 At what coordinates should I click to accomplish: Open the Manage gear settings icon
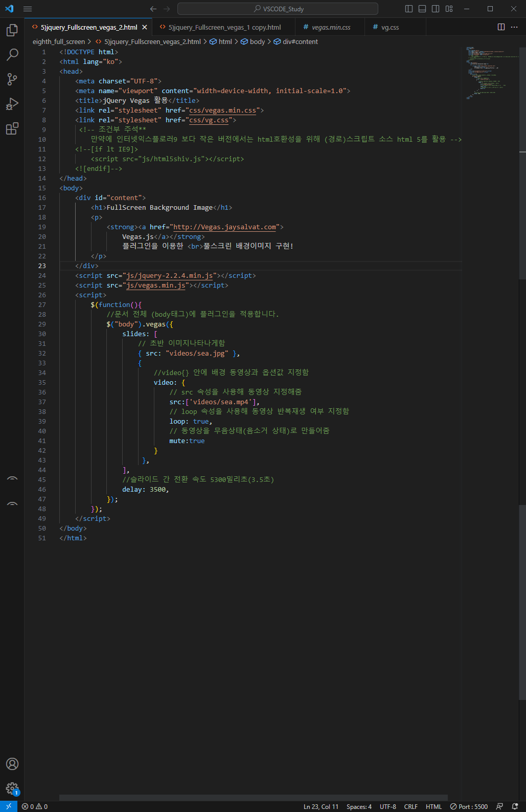coord(12,788)
